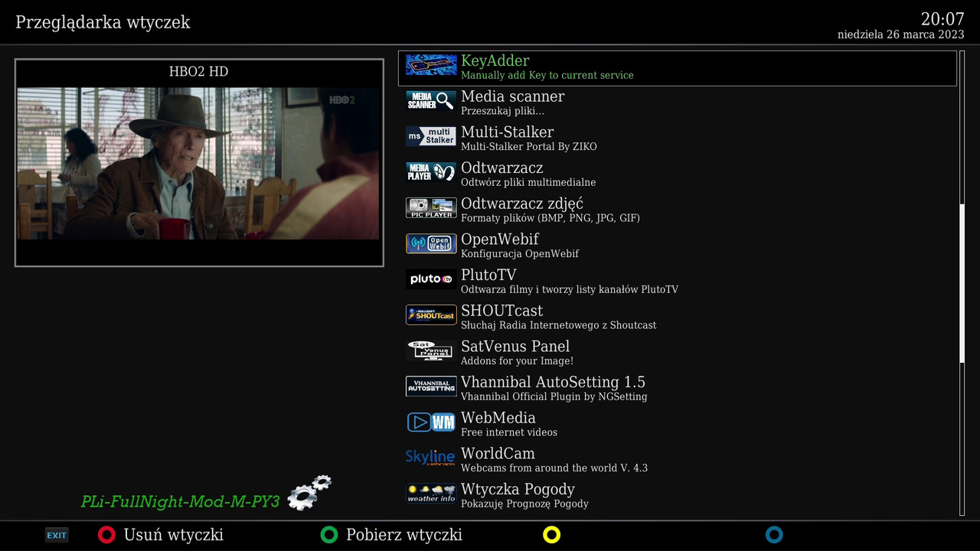
Task: Click the red circle button icon
Action: click(106, 535)
